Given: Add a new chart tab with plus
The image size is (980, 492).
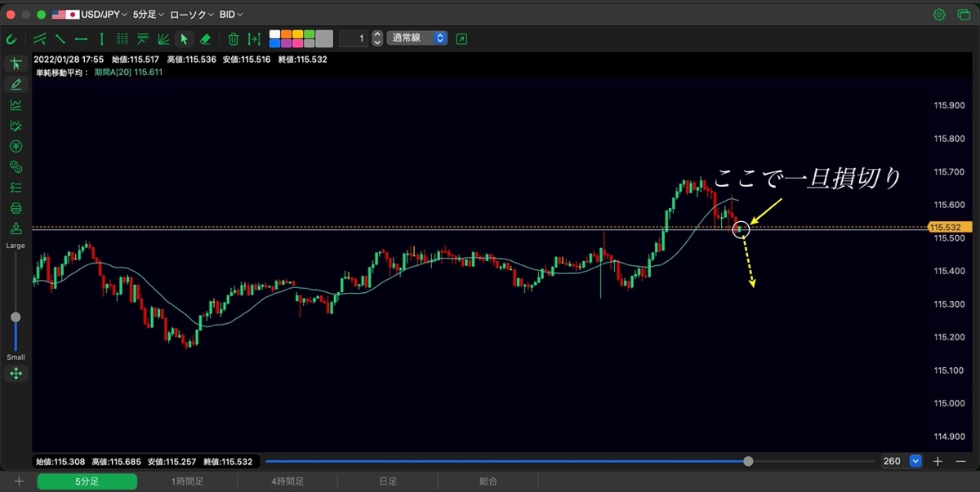Looking at the screenshot, I should [19, 481].
